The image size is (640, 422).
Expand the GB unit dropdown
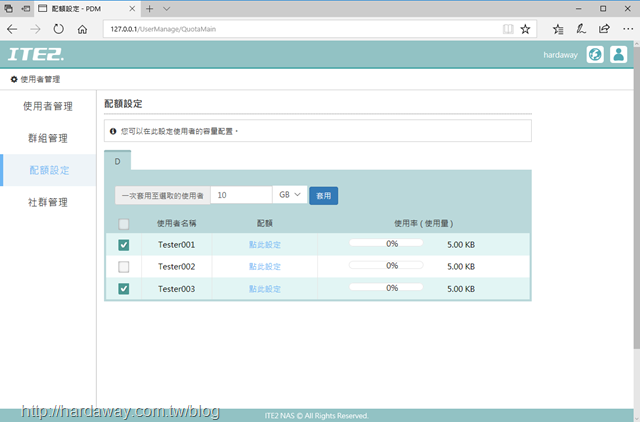pyautogui.click(x=289, y=196)
